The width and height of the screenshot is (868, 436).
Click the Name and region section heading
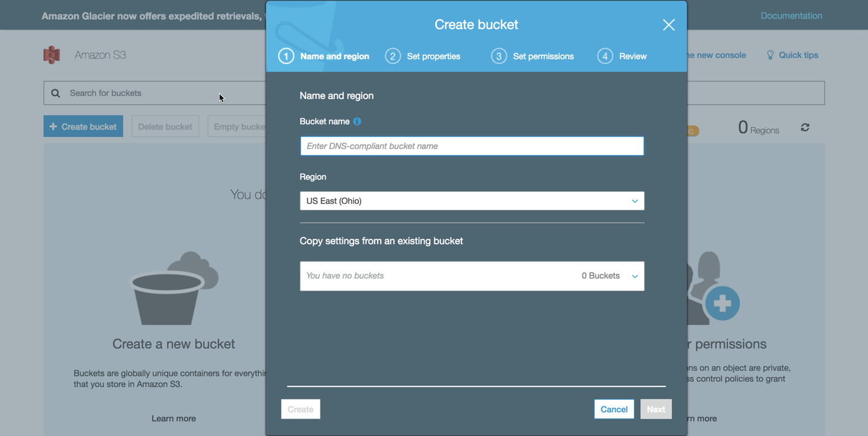[337, 95]
